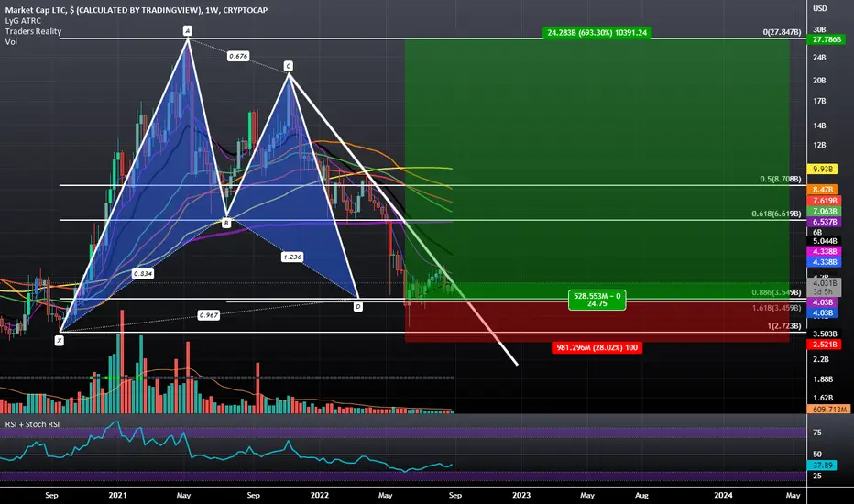
Task: Click the 7.063B green price tag
Action: click(x=825, y=211)
